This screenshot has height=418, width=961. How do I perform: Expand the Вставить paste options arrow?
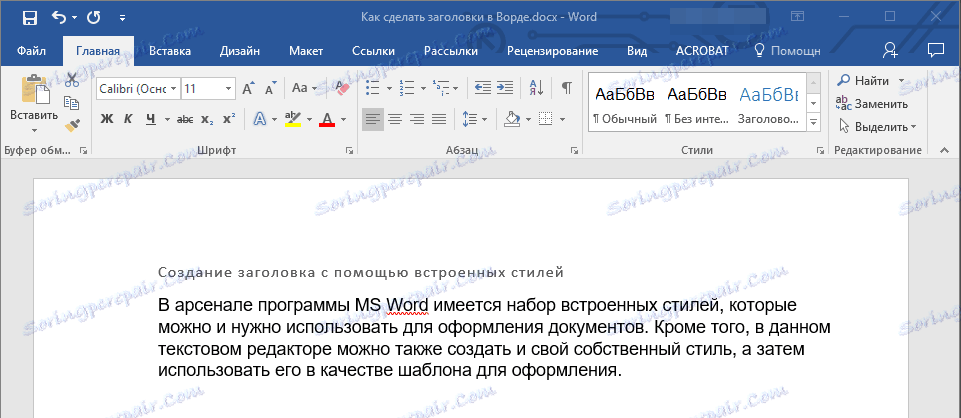coord(34,130)
